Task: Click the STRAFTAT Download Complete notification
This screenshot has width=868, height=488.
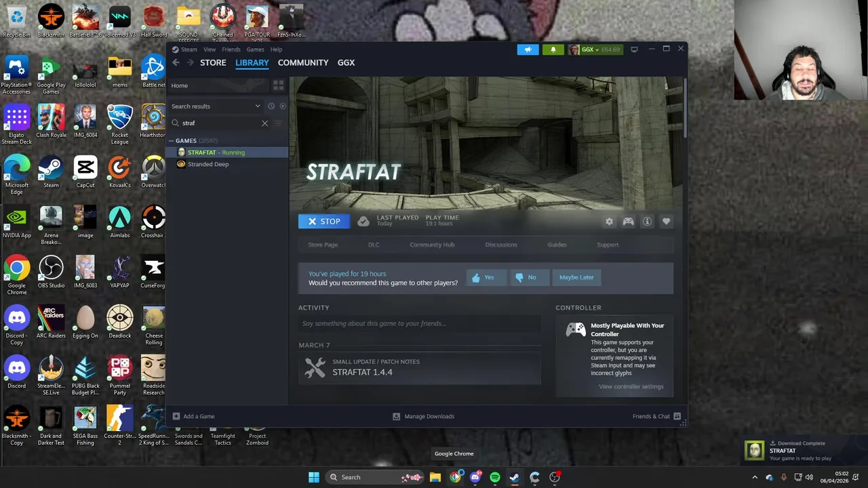Action: pyautogui.click(x=804, y=450)
